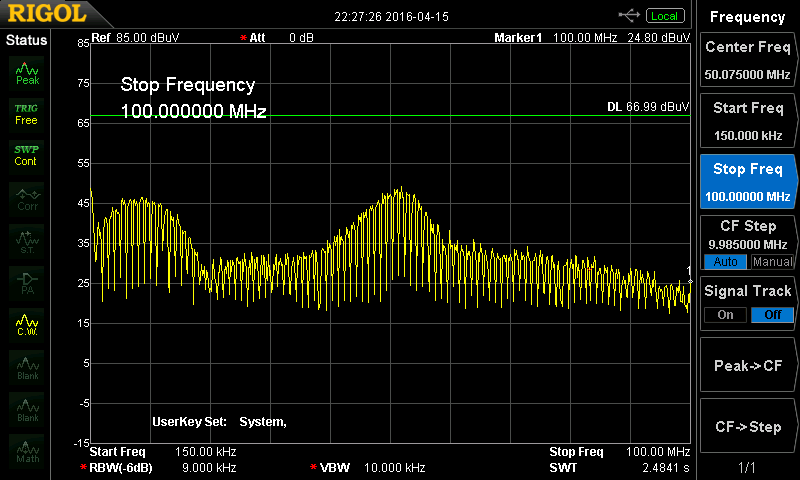Switch CF Step to Manual
Viewport: 800px width, 480px height.
click(772, 262)
